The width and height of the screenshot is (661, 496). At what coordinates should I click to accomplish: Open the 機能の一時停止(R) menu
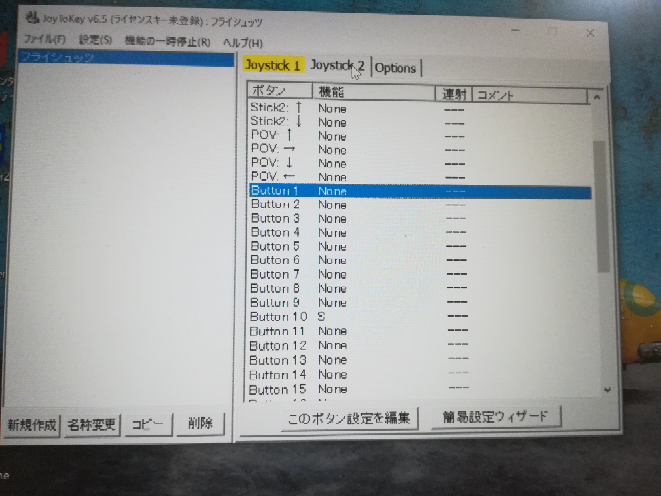(x=167, y=41)
